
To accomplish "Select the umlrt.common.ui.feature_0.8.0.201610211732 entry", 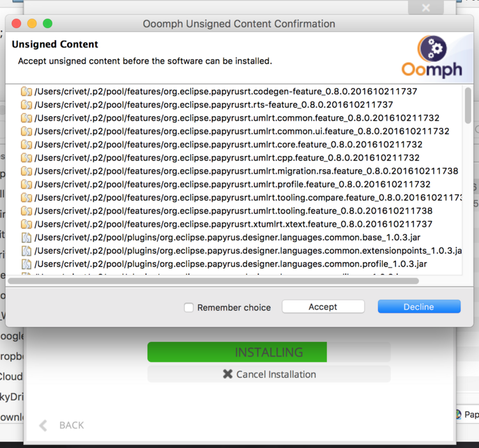I will click(x=241, y=131).
